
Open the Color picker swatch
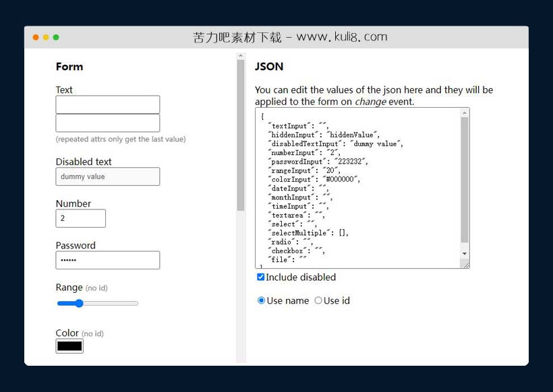[69, 346]
